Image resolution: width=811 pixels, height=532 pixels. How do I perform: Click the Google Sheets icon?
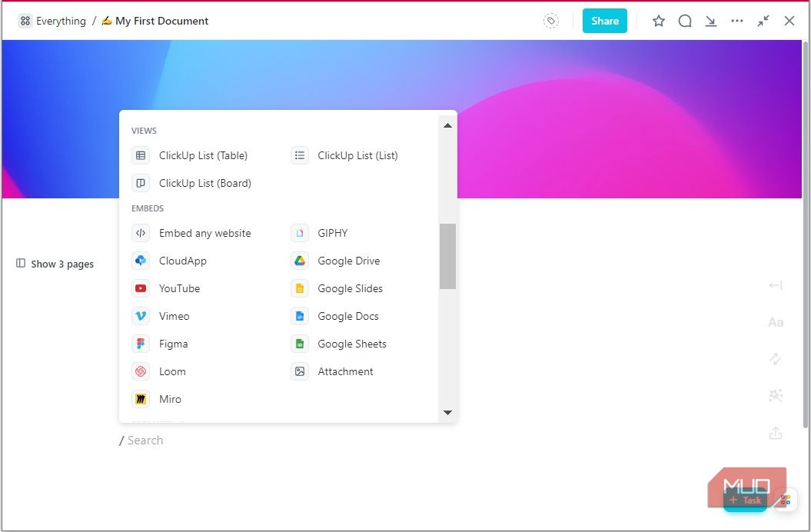300,344
